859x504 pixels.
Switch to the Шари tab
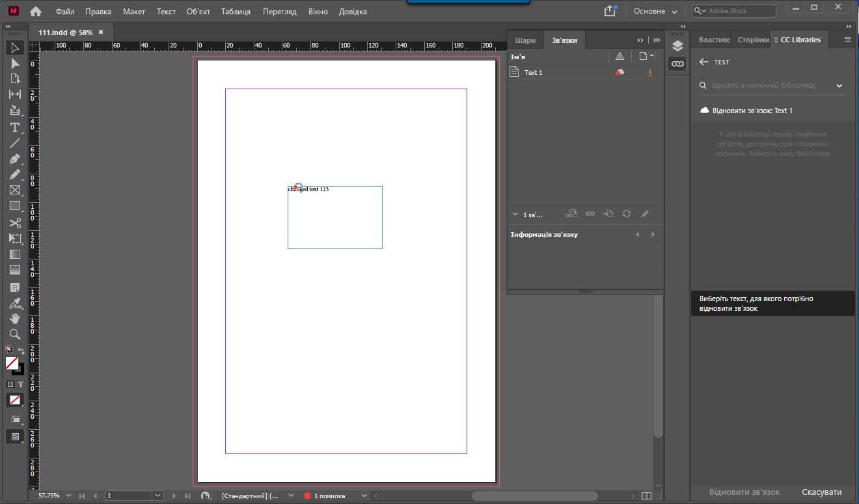click(525, 40)
